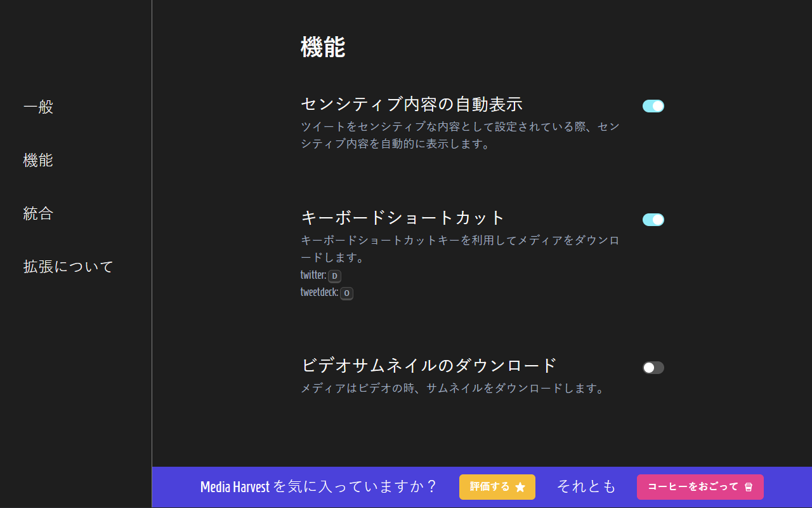This screenshot has width=812, height=508.
Task: Click the それとも text in the footer
Action: pyautogui.click(x=586, y=487)
